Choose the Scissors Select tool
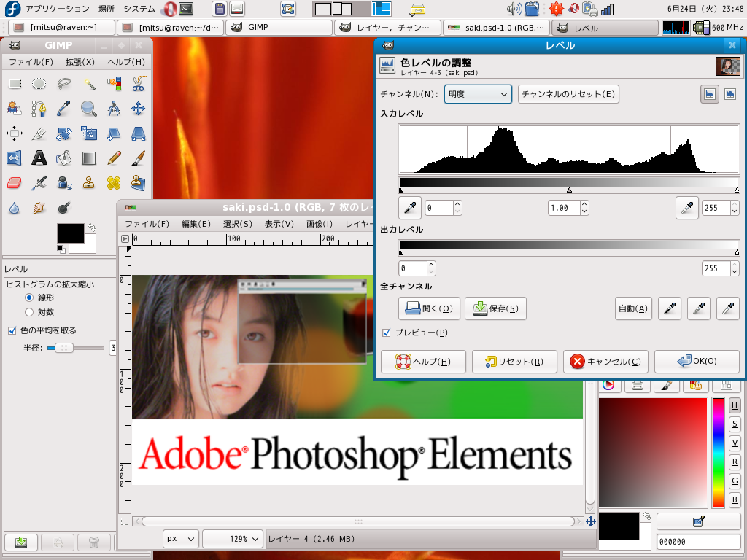Screen dimensions: 747x560 pyautogui.click(x=138, y=84)
